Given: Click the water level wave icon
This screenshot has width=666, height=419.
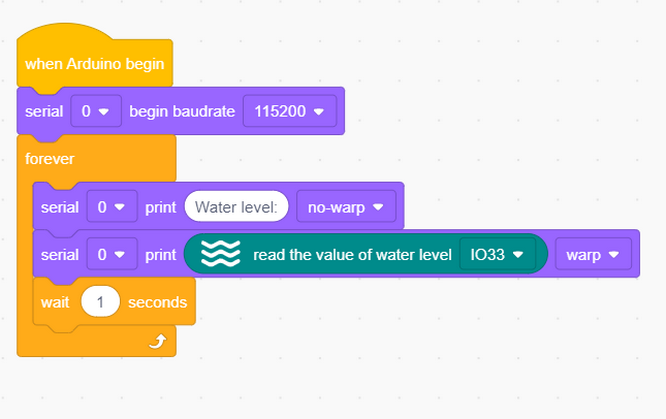Looking at the screenshot, I should click(x=220, y=254).
